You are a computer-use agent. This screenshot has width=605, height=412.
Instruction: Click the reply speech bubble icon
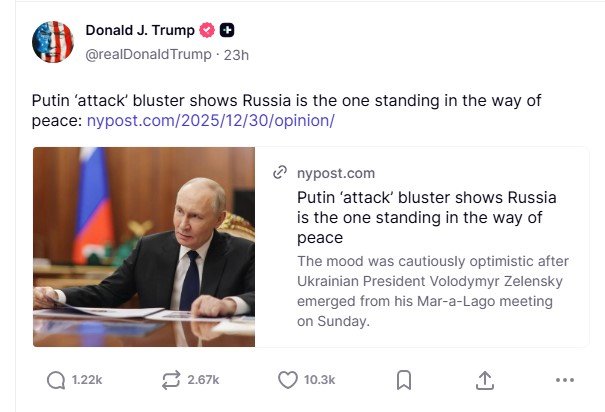[x=56, y=380]
